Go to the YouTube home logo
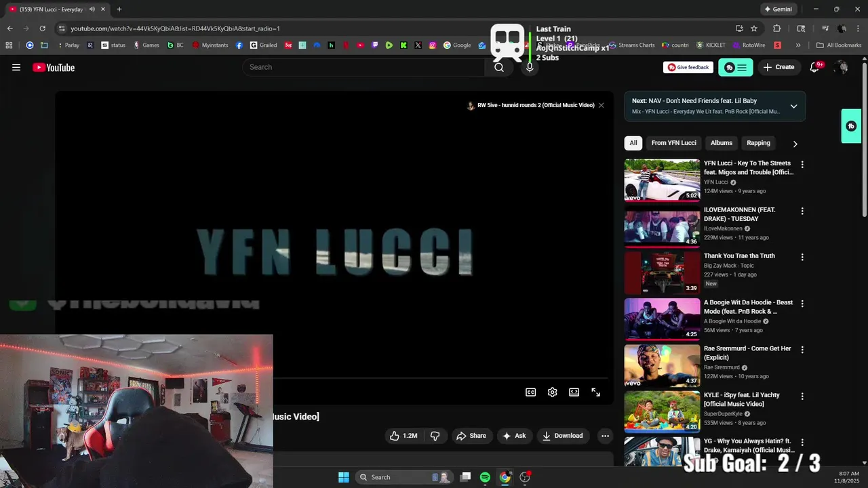The height and width of the screenshot is (488, 868). [54, 67]
